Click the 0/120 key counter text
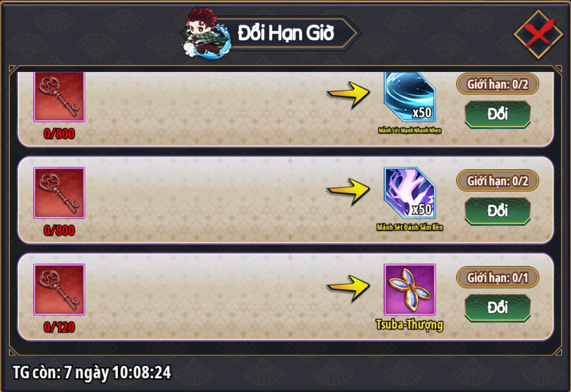 click(59, 327)
